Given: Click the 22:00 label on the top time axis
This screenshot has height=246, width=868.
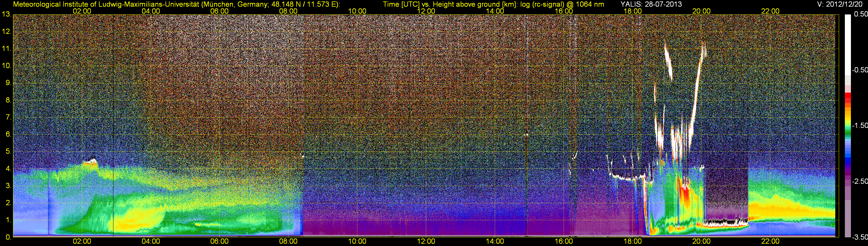Looking at the screenshot, I should click(x=770, y=11).
